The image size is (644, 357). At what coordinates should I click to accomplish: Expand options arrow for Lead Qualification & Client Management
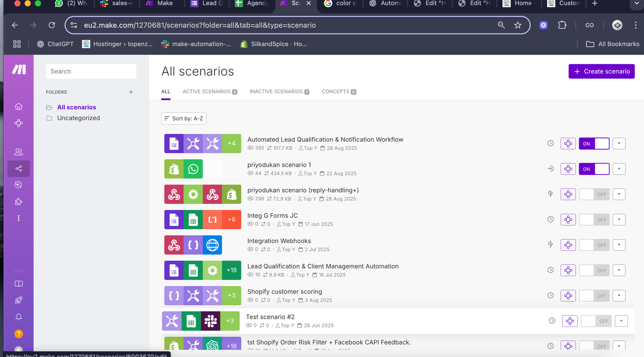[619, 270]
